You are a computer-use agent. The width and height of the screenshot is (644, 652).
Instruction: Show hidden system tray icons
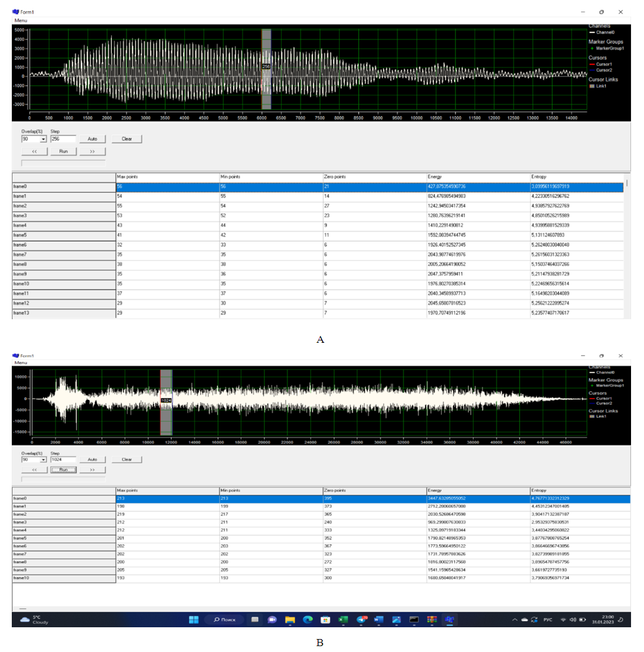point(514,620)
